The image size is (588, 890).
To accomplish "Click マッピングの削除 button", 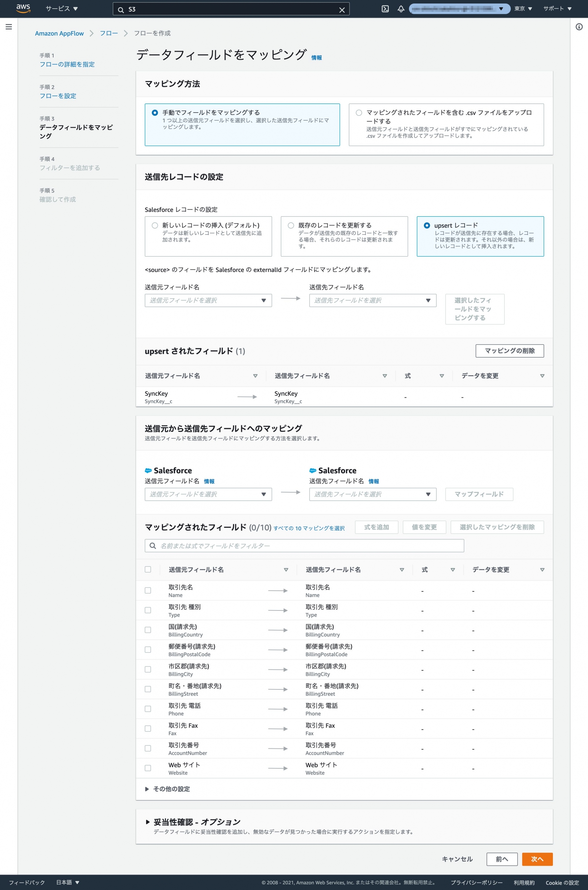I will point(509,350).
